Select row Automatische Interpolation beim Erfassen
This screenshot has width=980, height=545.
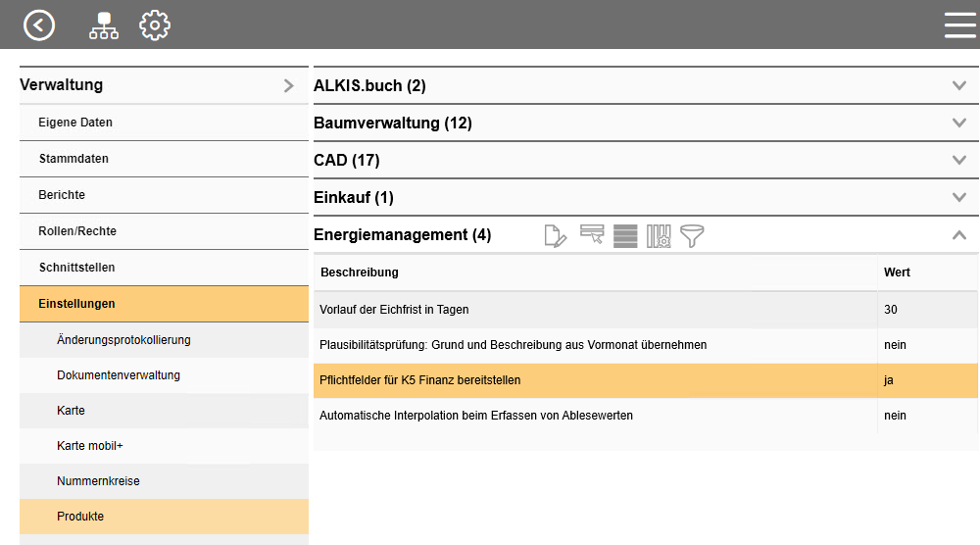646,416
